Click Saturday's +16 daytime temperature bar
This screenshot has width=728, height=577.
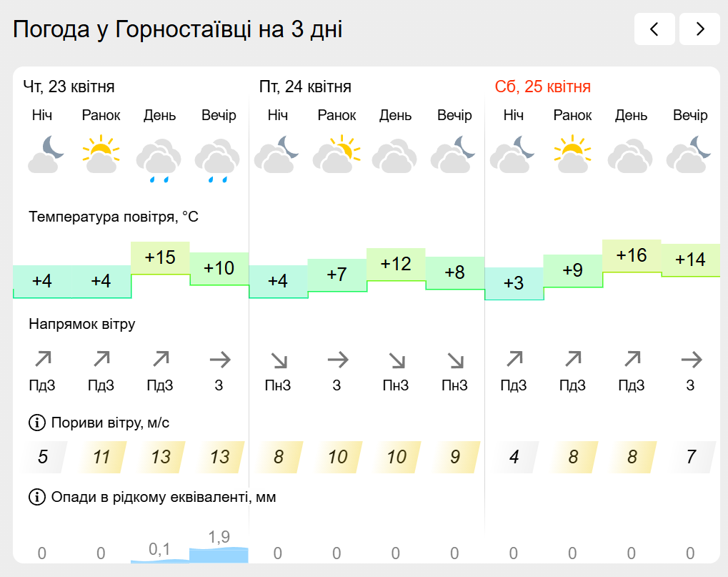[x=632, y=255]
